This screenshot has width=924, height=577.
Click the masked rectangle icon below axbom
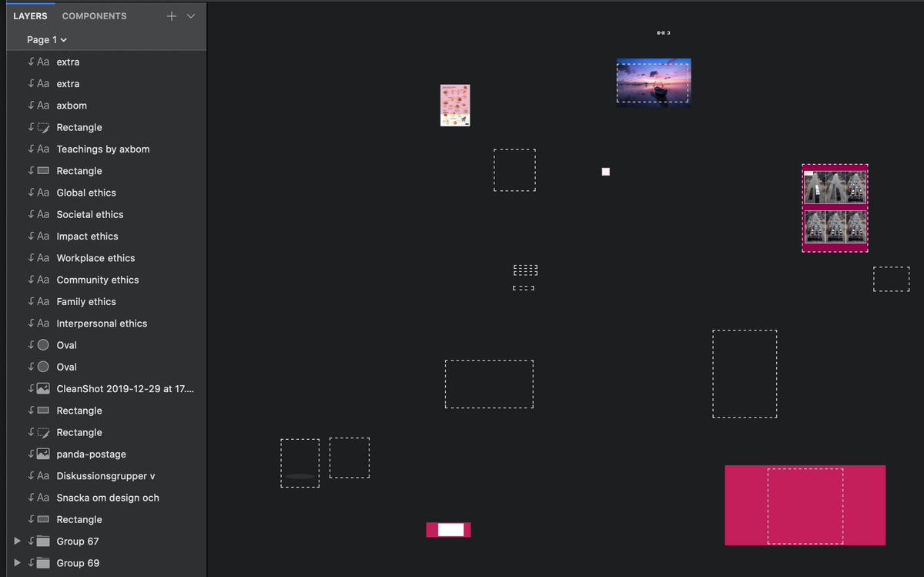[x=43, y=127]
